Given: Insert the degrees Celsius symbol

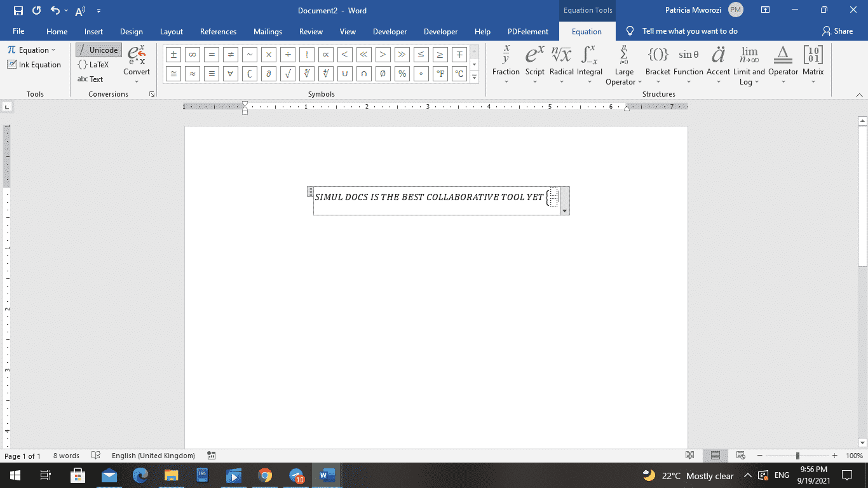Looking at the screenshot, I should point(459,74).
